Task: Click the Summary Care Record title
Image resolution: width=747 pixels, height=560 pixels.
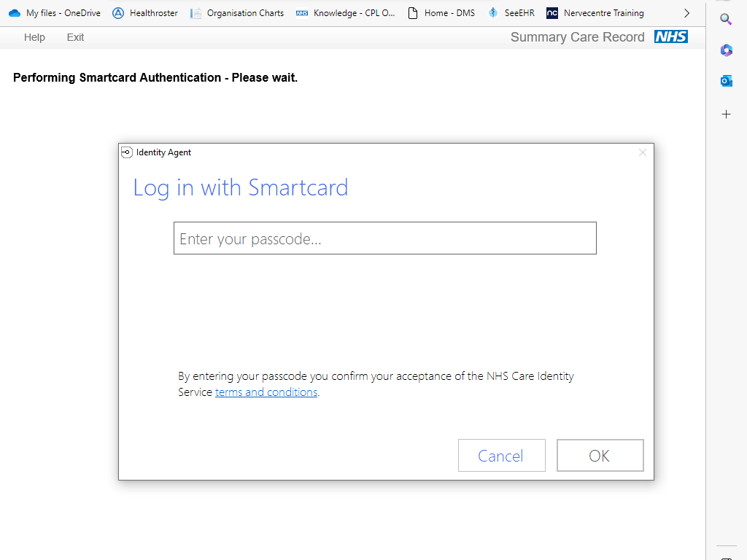Action: click(x=578, y=37)
